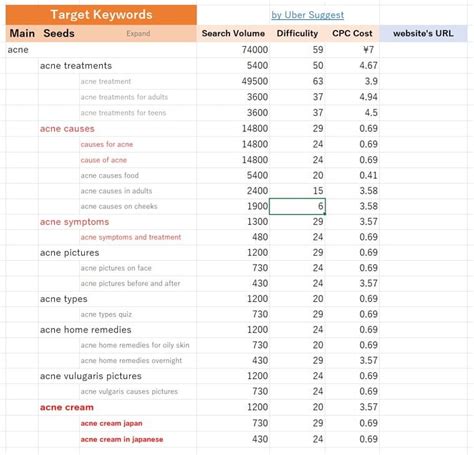Screen dimensions: 474x455
Task: Click the 'acne types' seed cell
Action: (x=63, y=299)
